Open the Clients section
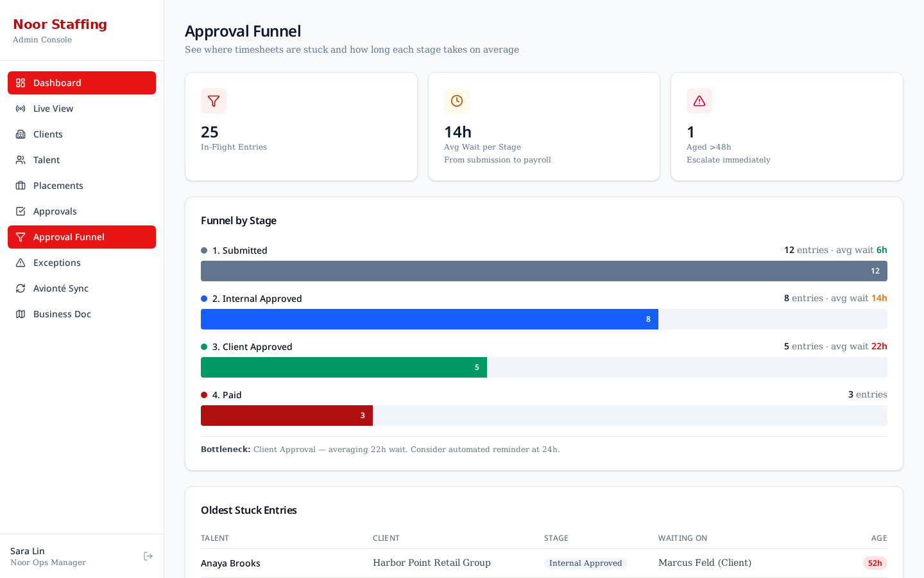The height and width of the screenshot is (578, 924). [81, 134]
